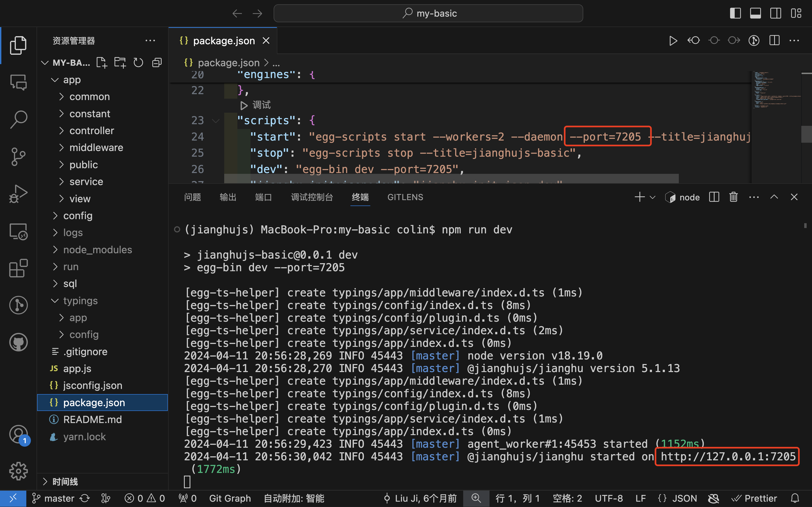Click the run play button in editor toolbar
812x507 pixels.
[x=673, y=41]
